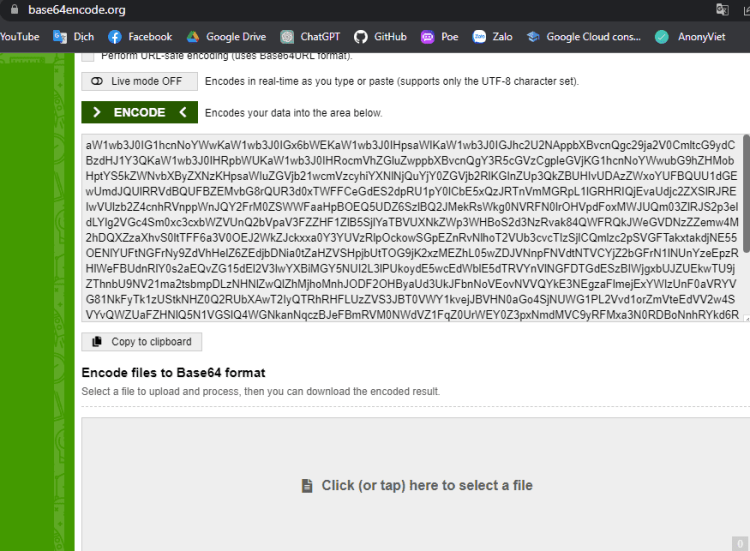
Task: Click Copy to clipboard button
Action: click(x=142, y=341)
